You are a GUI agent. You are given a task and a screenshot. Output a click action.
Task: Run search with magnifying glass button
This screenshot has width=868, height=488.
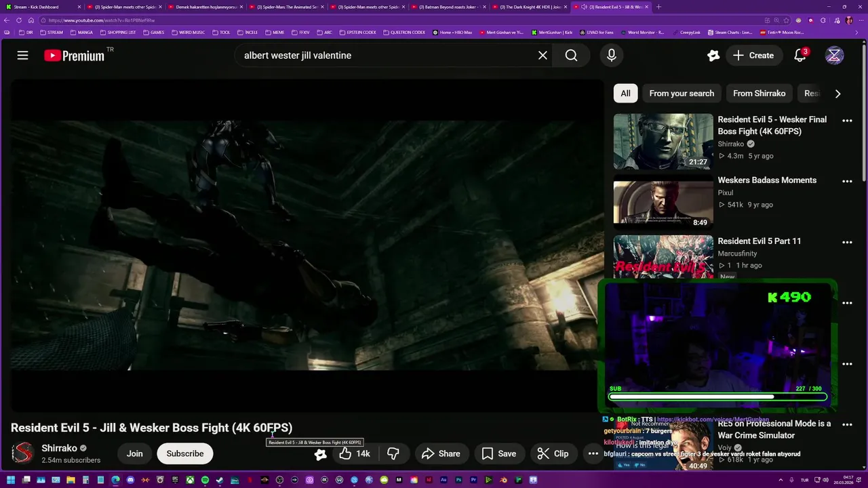coord(571,56)
